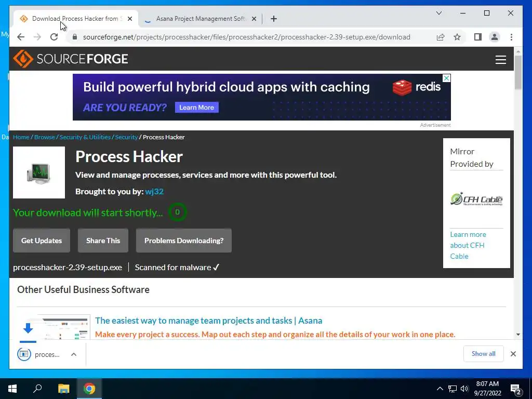Reload the current page

(x=54, y=37)
